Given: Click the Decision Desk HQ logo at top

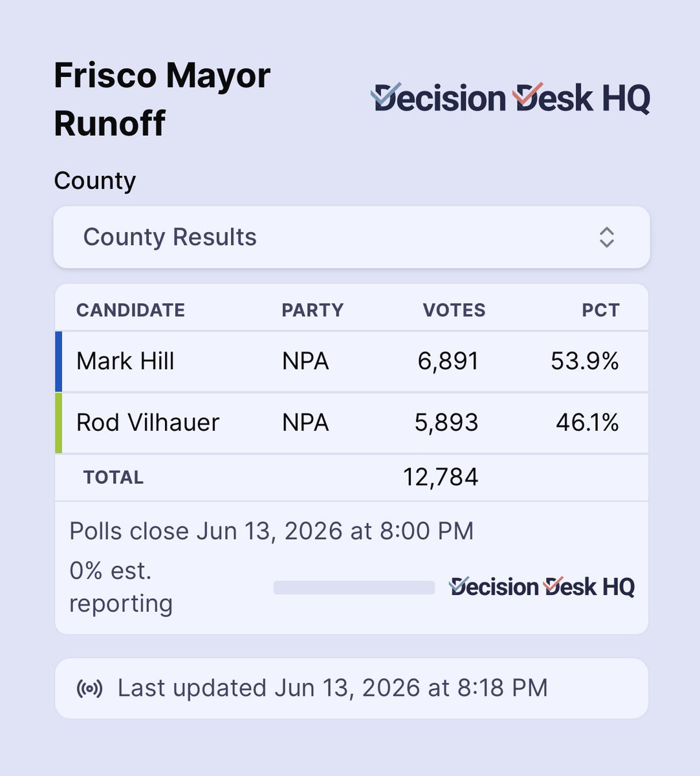Looking at the screenshot, I should coord(510,99).
